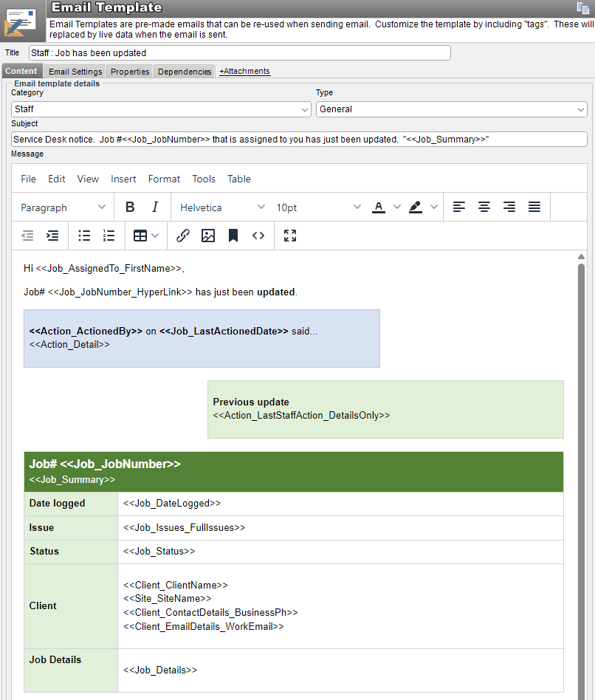The width and height of the screenshot is (595, 700).
Task: Open the source code view
Action: (x=258, y=236)
